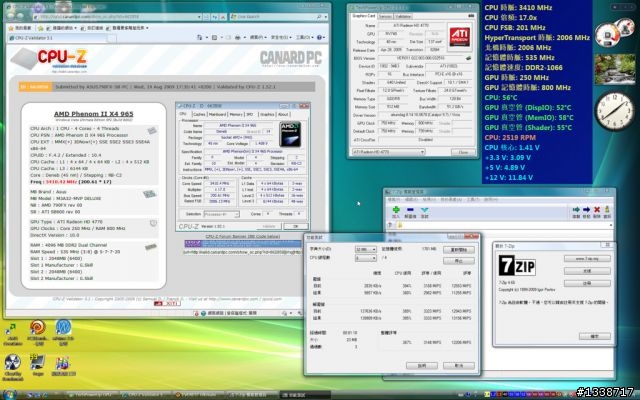Click the bottom confirm button in About 7-Zip

pos(595,336)
